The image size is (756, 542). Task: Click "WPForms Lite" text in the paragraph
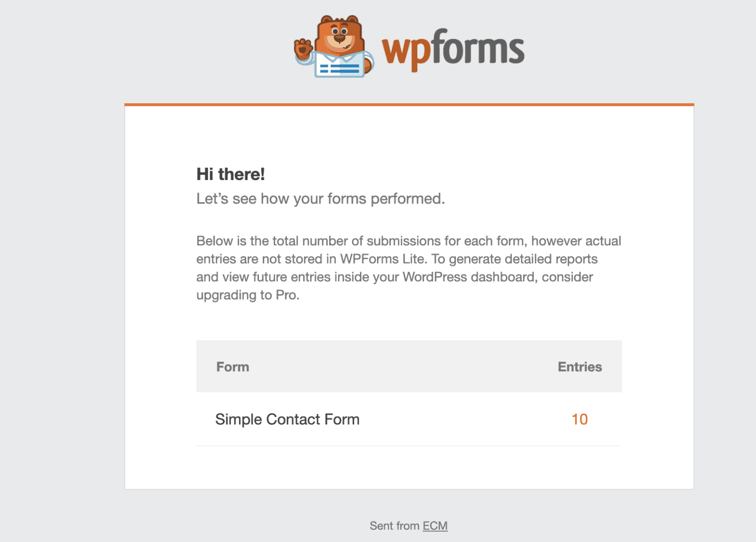[x=382, y=259]
